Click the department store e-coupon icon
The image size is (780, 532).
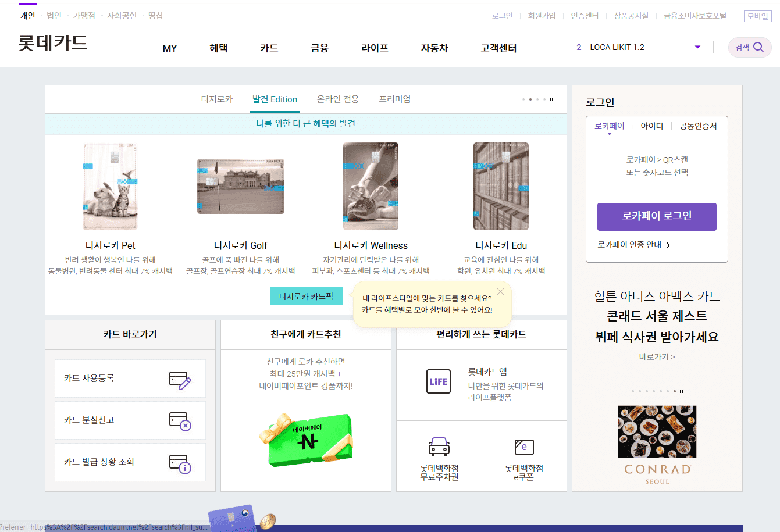pyautogui.click(x=524, y=447)
